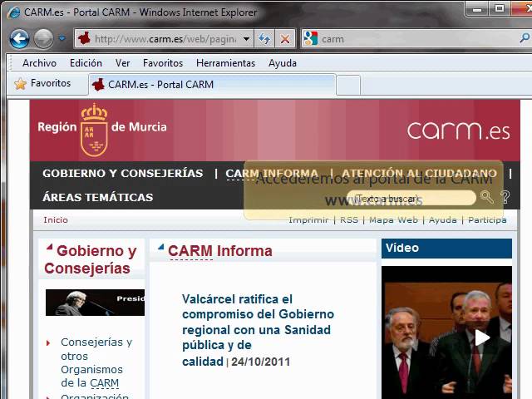Click the red Stop loading icon
This screenshot has height=399, width=532.
click(285, 39)
